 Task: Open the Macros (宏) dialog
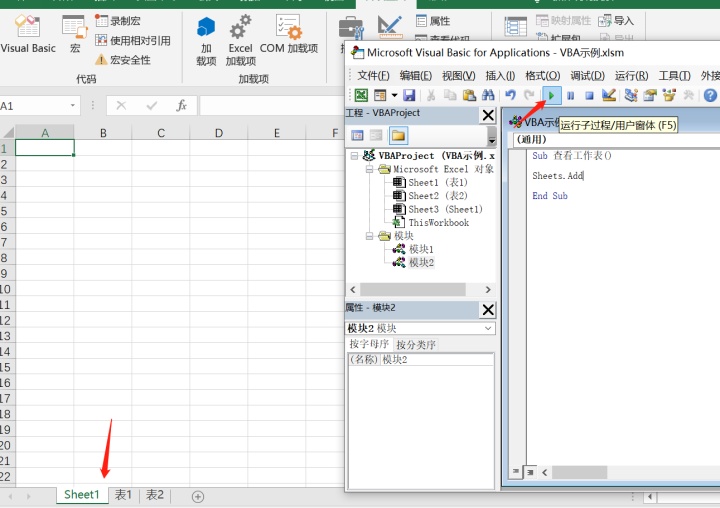coord(75,34)
